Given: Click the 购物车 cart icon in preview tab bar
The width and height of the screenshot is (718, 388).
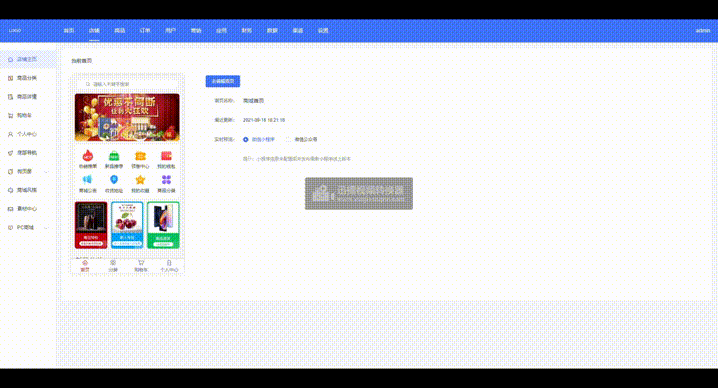Looking at the screenshot, I should 141,263.
